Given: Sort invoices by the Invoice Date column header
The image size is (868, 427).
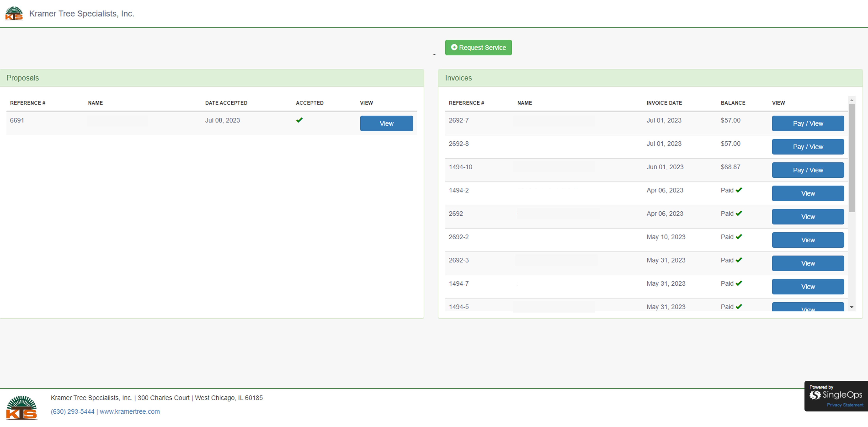Looking at the screenshot, I should tap(663, 103).
